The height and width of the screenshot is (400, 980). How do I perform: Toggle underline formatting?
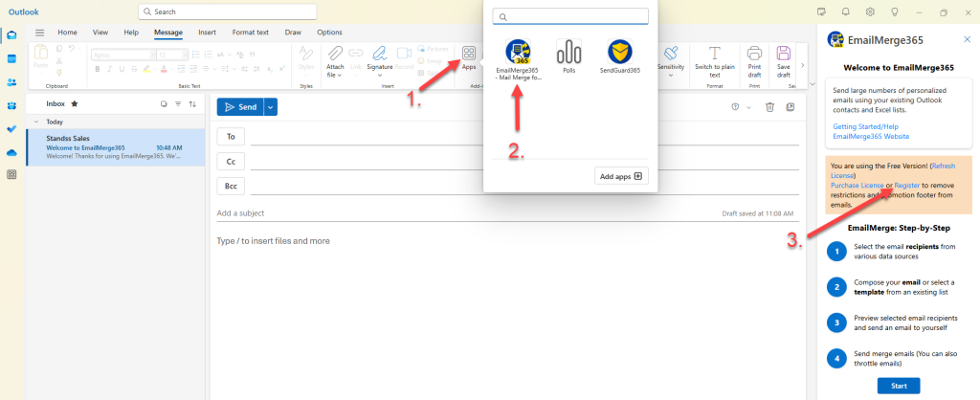click(x=120, y=69)
